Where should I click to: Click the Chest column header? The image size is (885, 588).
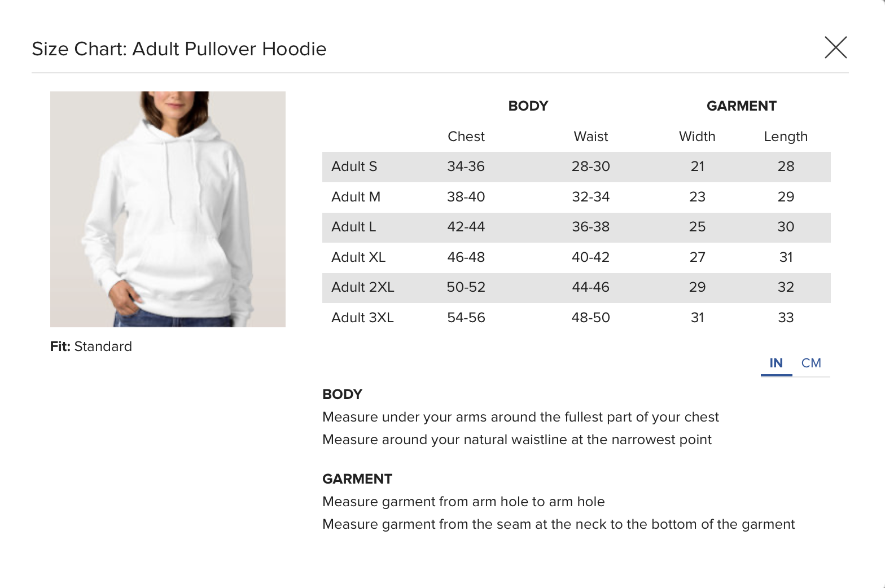466,137
